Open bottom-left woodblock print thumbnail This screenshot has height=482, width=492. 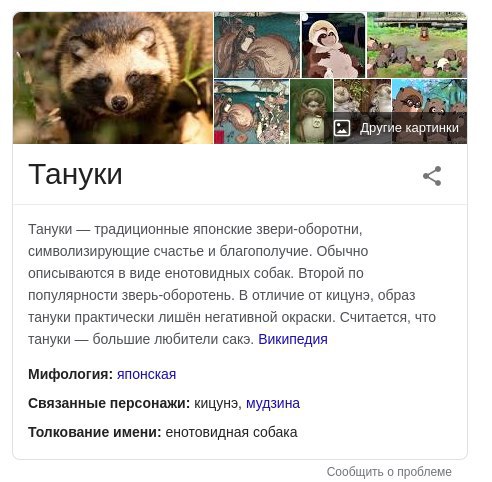tap(251, 112)
